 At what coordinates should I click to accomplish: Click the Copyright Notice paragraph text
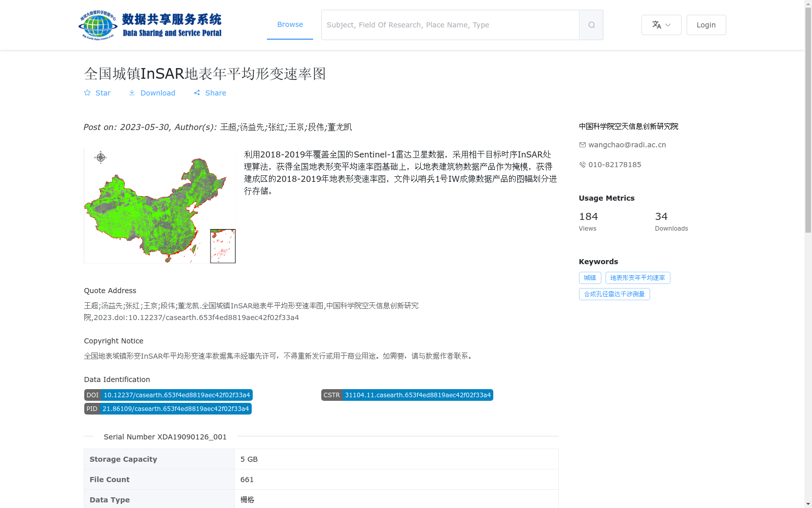(x=279, y=356)
